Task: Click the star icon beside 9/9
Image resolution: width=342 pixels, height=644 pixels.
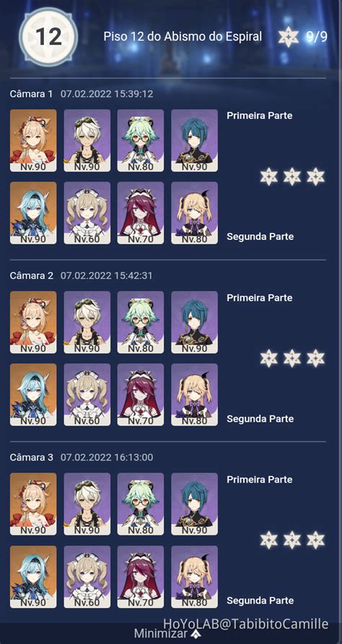Action: pos(288,37)
